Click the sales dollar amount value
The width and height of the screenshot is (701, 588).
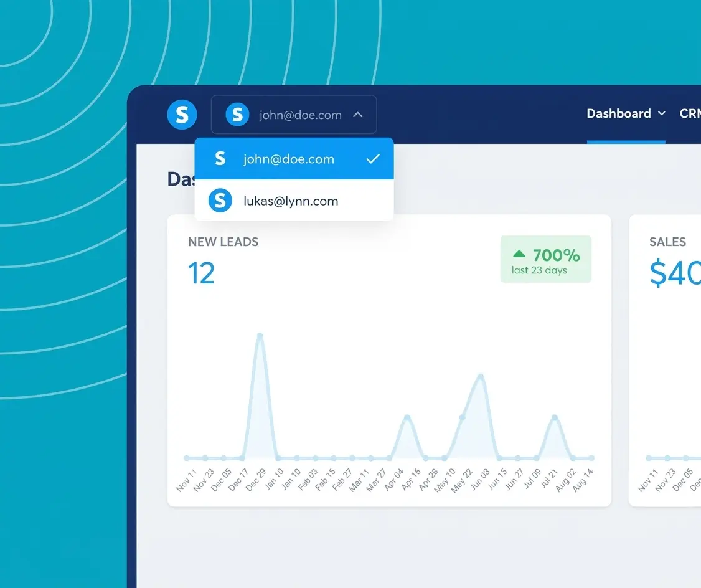tap(675, 273)
